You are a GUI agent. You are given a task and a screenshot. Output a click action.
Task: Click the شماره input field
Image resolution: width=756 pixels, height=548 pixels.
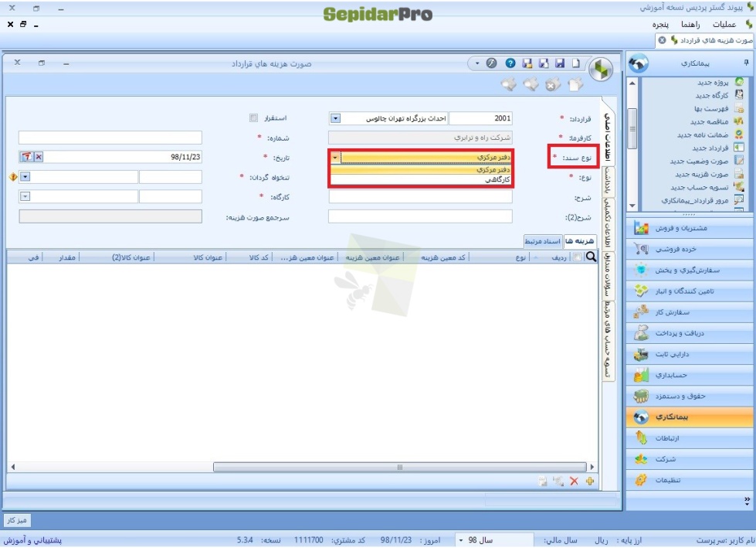coord(110,138)
